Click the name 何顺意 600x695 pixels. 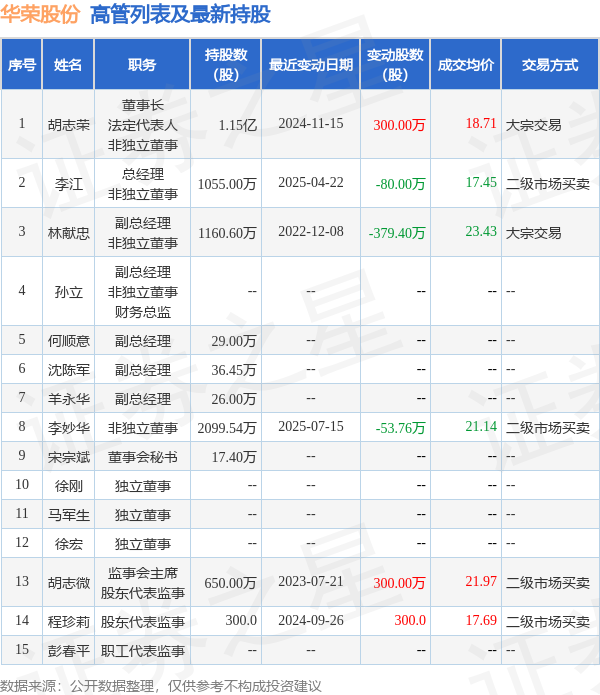[69, 341]
